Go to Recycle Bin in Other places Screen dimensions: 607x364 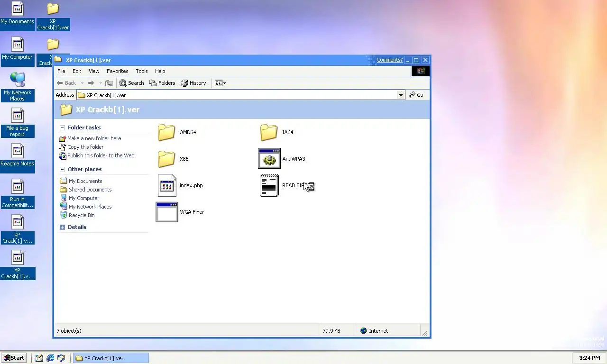click(x=82, y=215)
